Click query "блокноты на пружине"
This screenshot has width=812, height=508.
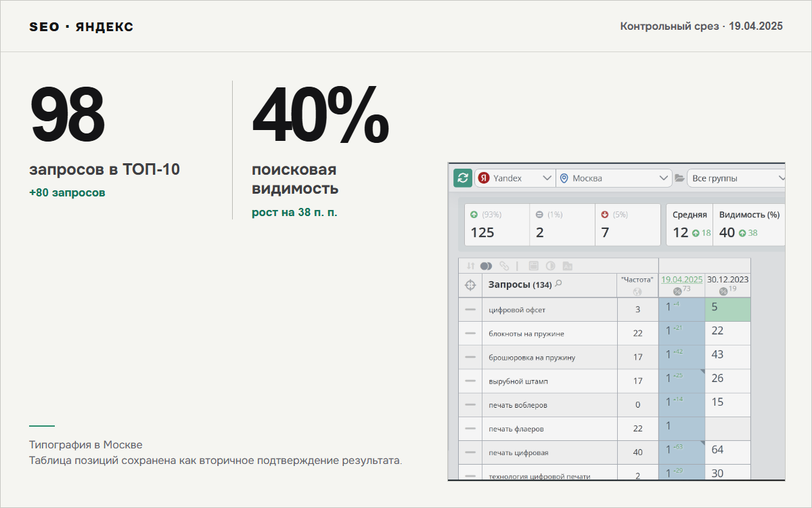coord(526,333)
